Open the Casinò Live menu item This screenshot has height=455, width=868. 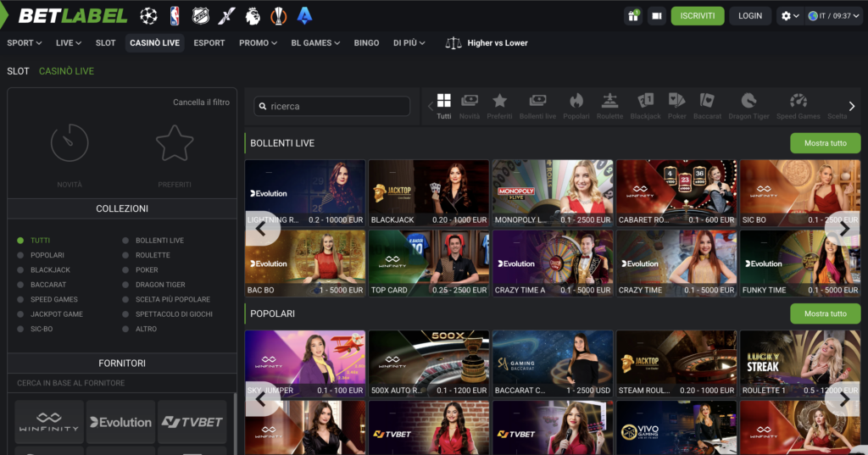(x=155, y=42)
